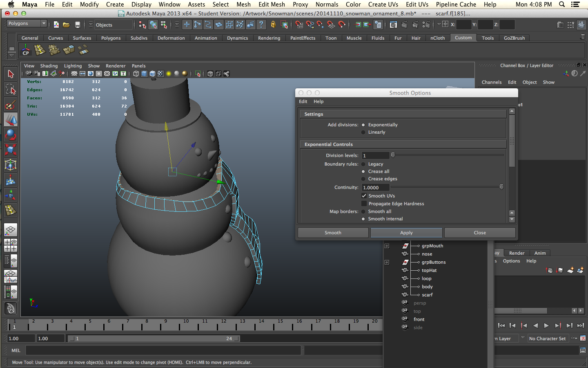Image resolution: width=588 pixels, height=368 pixels.
Task: Open the Mesh menu
Action: [x=244, y=4]
